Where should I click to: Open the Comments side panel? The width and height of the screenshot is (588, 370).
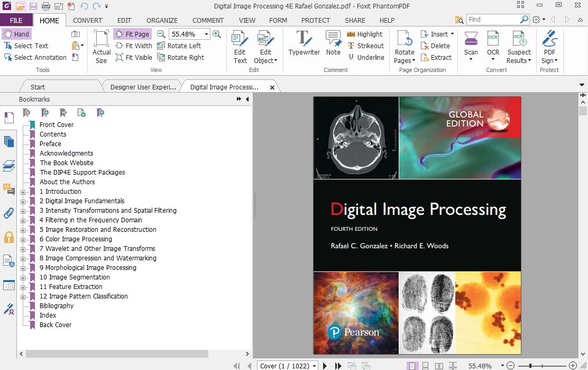click(8, 189)
